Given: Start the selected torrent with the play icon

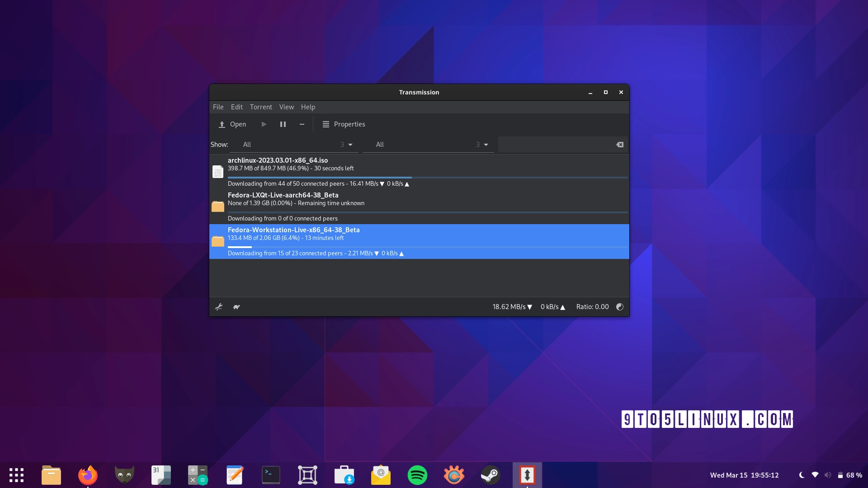Looking at the screenshot, I should tap(264, 124).
